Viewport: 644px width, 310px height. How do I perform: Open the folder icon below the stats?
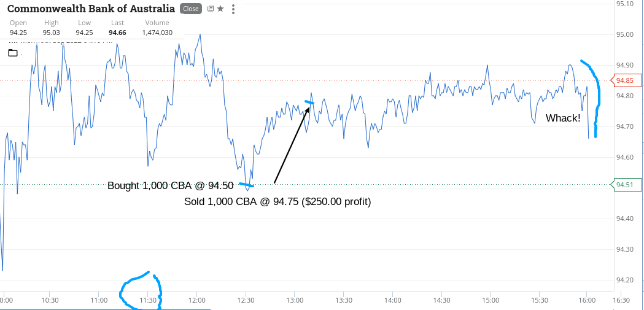click(13, 53)
